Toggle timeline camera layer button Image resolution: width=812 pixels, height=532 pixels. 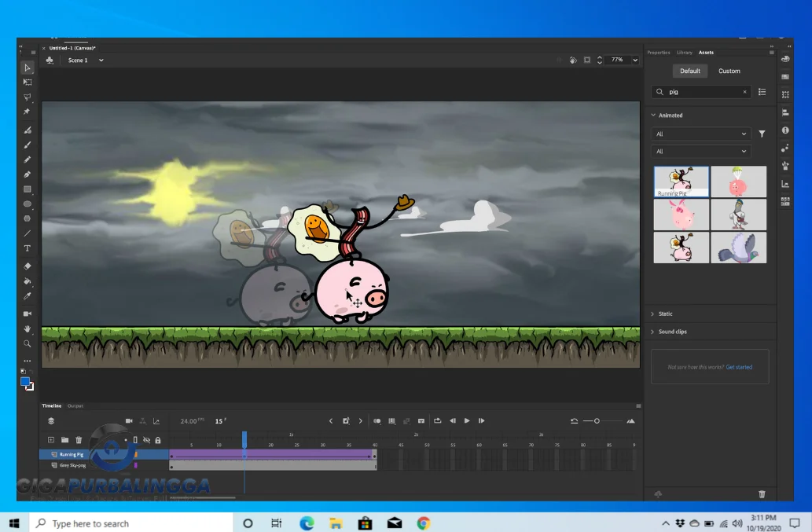point(129,420)
